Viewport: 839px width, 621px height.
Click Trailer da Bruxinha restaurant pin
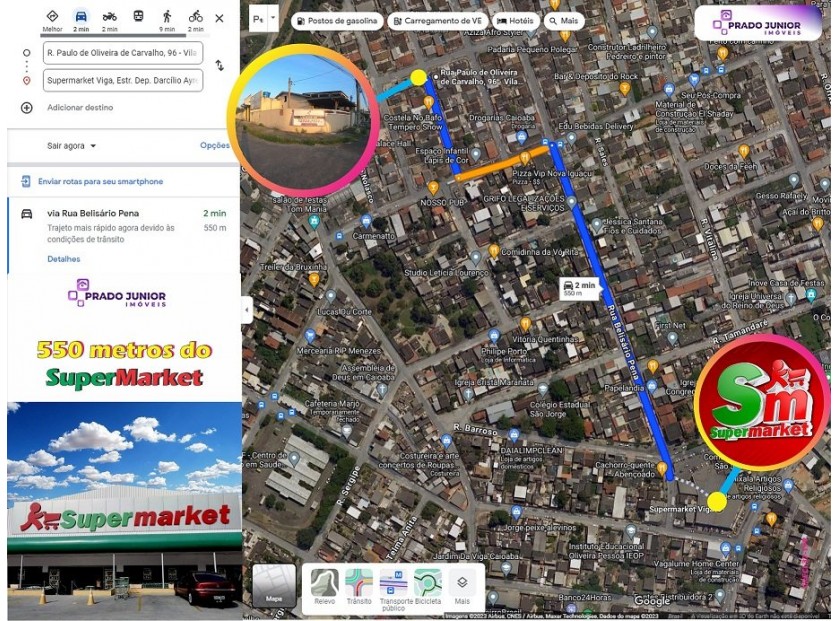314,279
